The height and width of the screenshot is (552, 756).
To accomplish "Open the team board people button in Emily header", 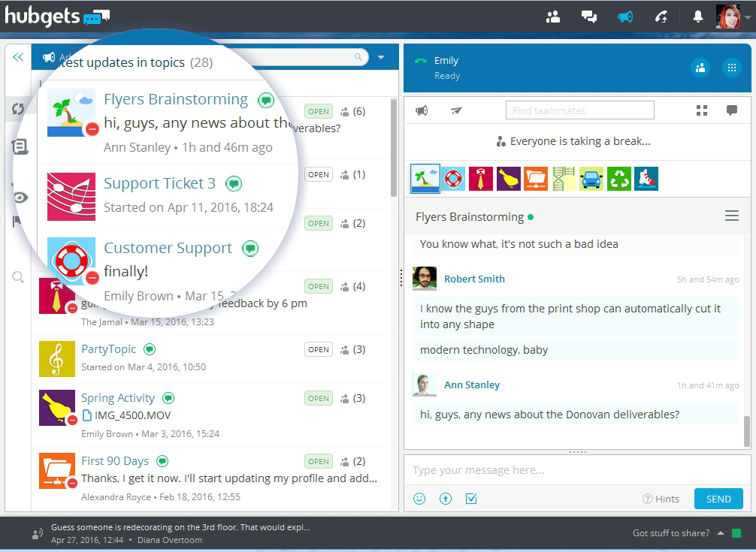I will pyautogui.click(x=700, y=68).
